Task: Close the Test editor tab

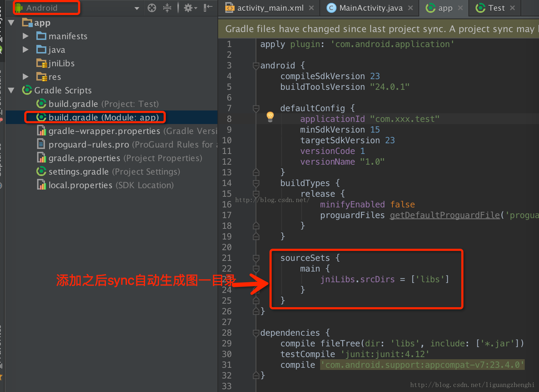Action: click(513, 8)
